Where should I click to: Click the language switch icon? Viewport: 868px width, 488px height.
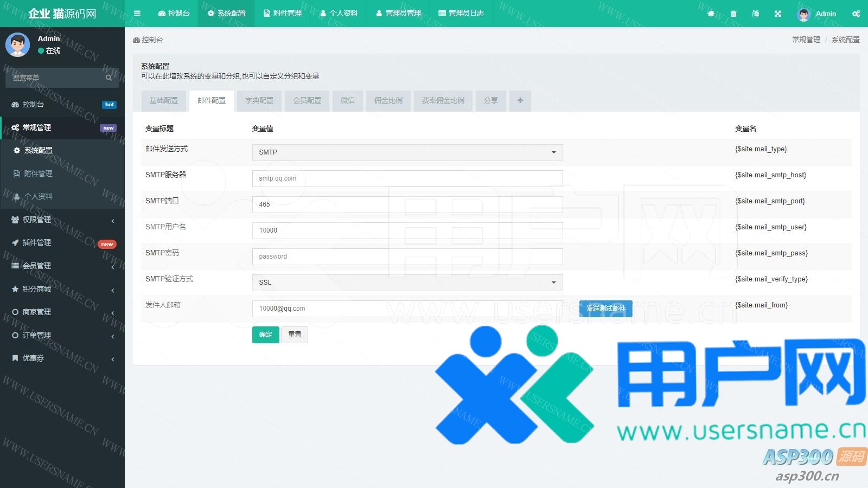(756, 14)
